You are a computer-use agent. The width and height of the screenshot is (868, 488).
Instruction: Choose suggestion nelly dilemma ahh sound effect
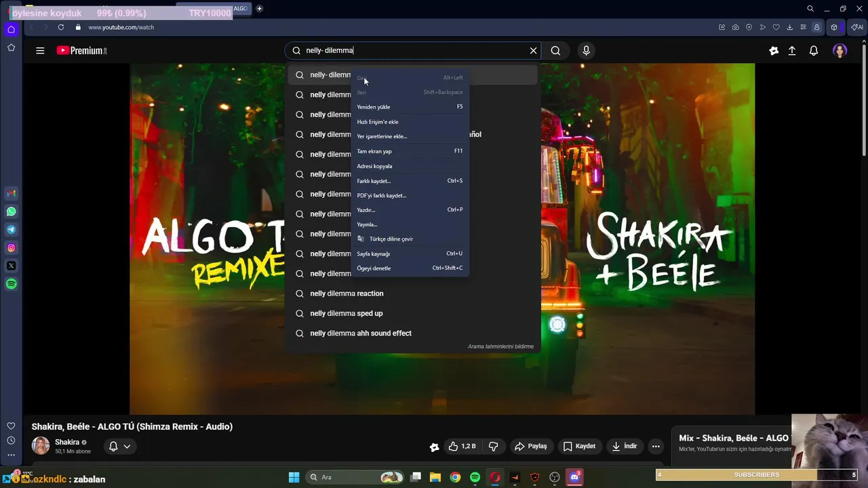[x=413, y=333]
